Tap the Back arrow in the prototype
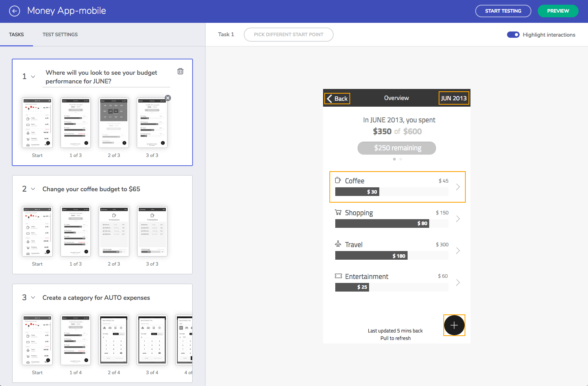Screen dimensions: 588x386 [x=337, y=98]
